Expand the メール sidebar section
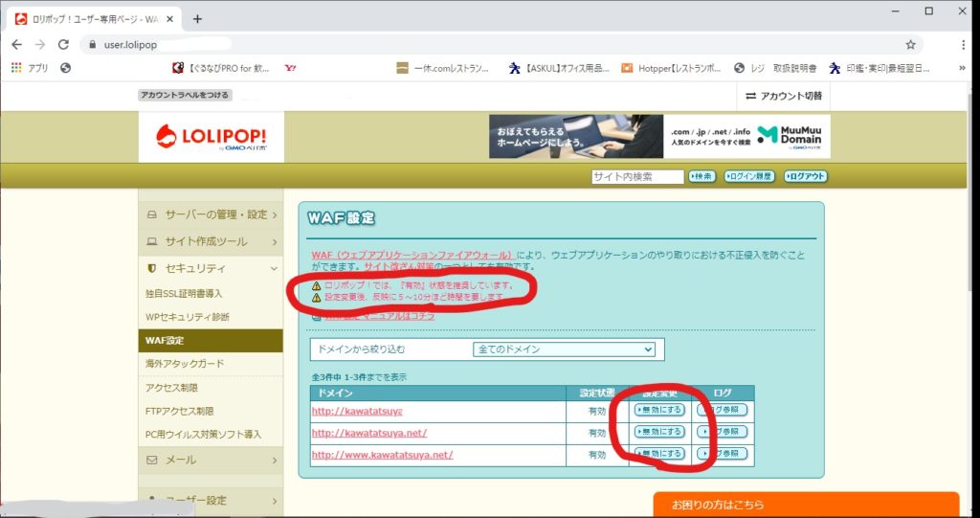Screen dimensions: 980x518 (x=211, y=460)
